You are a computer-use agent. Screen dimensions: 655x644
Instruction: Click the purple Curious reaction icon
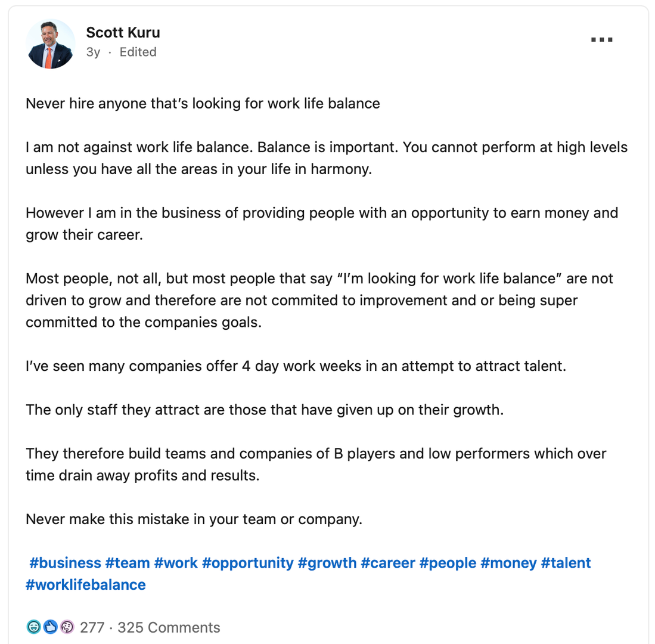tap(67, 627)
